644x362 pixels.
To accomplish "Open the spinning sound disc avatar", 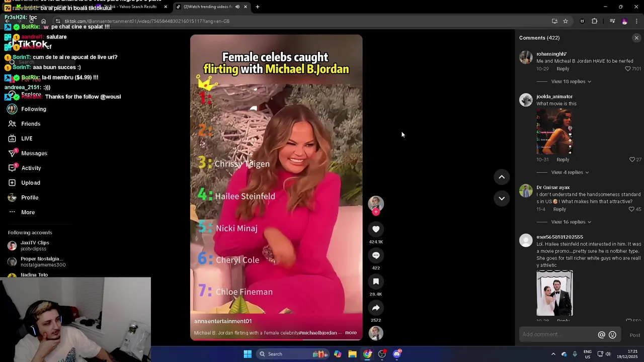I will (x=376, y=333).
